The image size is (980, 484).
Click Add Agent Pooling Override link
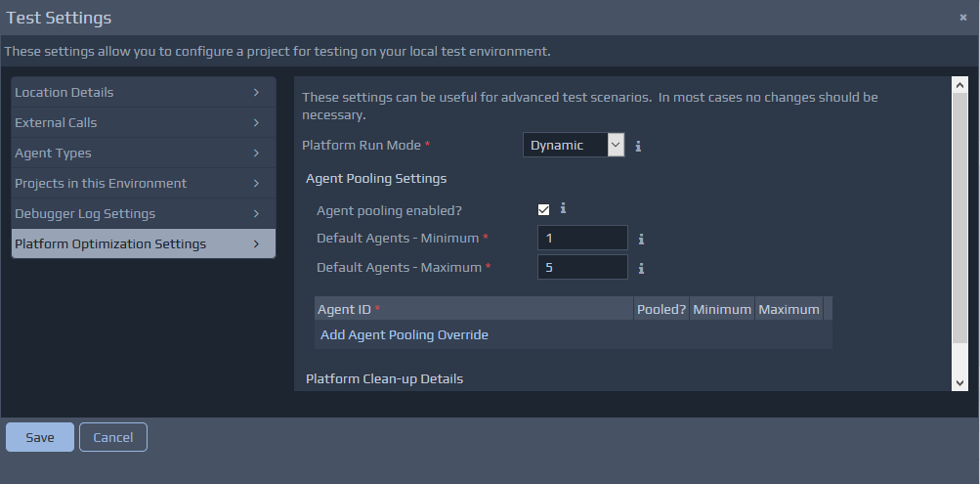point(405,335)
